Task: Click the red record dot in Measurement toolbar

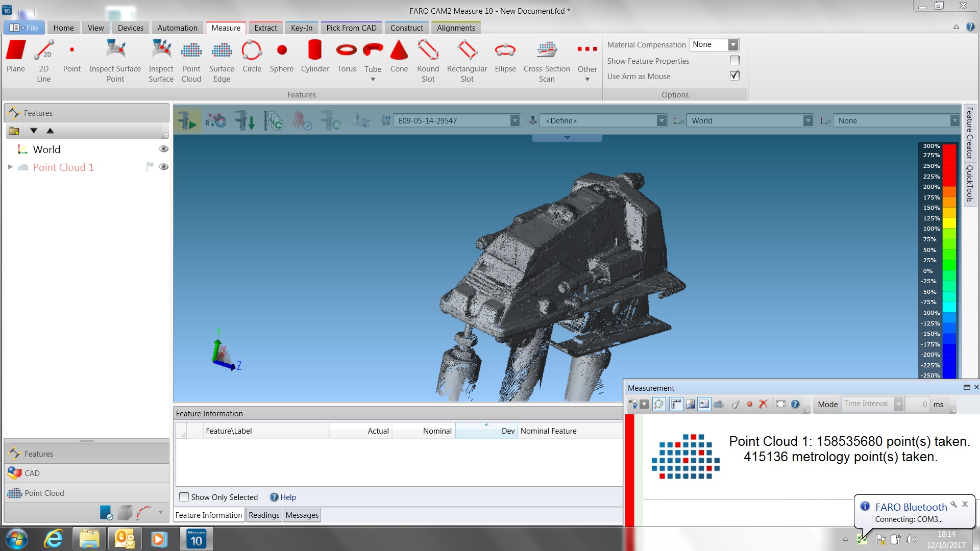Action: tap(750, 404)
